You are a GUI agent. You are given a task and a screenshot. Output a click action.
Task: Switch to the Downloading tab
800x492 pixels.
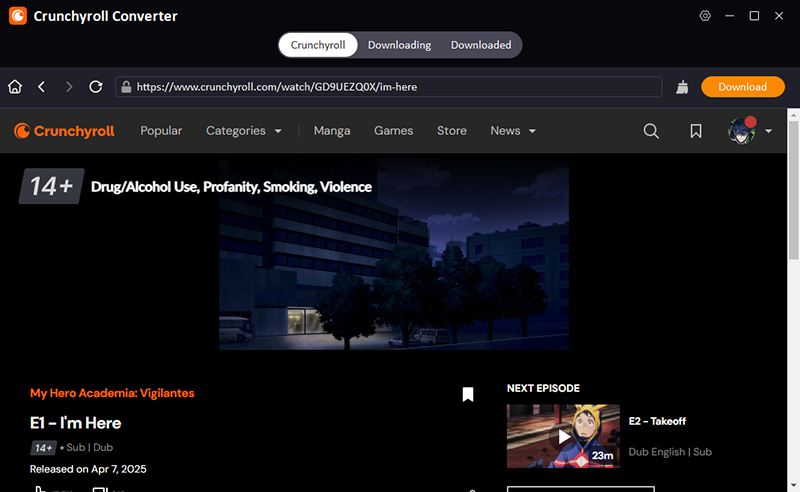399,45
